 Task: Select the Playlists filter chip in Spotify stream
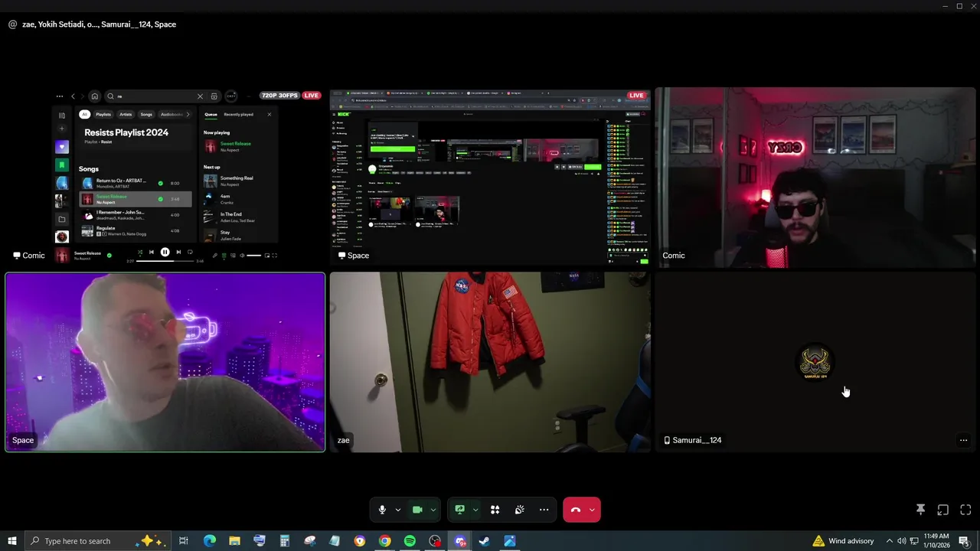pos(103,114)
